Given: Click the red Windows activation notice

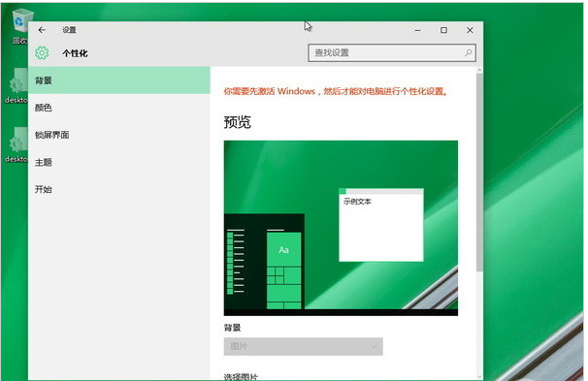Looking at the screenshot, I should [x=336, y=91].
